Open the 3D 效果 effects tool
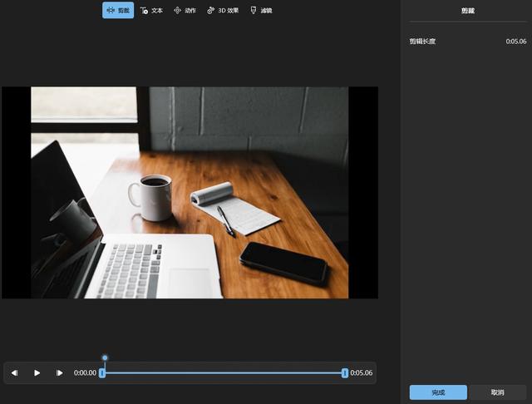532x404 pixels. pos(223,11)
